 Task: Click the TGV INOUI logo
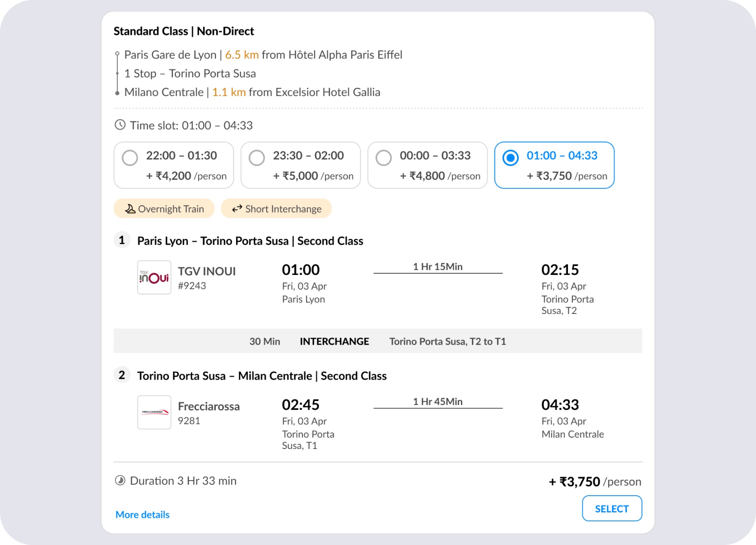(154, 277)
